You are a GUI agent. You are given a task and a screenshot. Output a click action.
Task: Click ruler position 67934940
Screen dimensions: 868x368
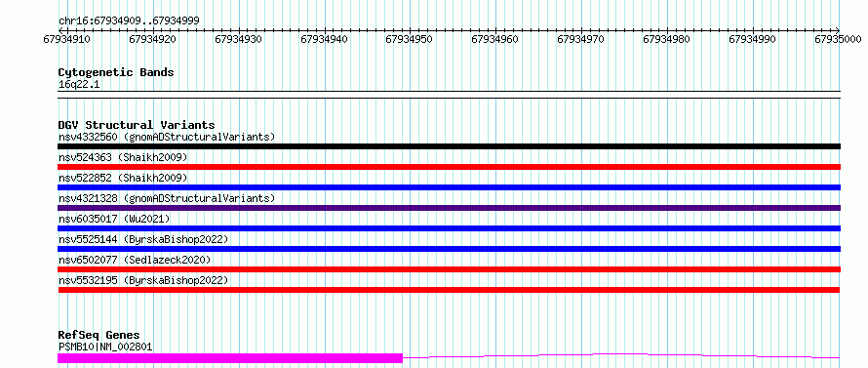click(x=324, y=39)
